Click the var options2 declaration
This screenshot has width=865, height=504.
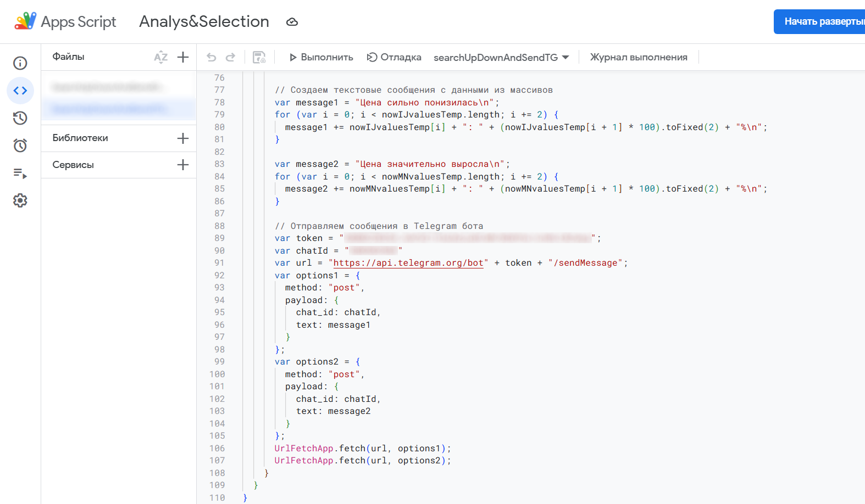click(318, 362)
